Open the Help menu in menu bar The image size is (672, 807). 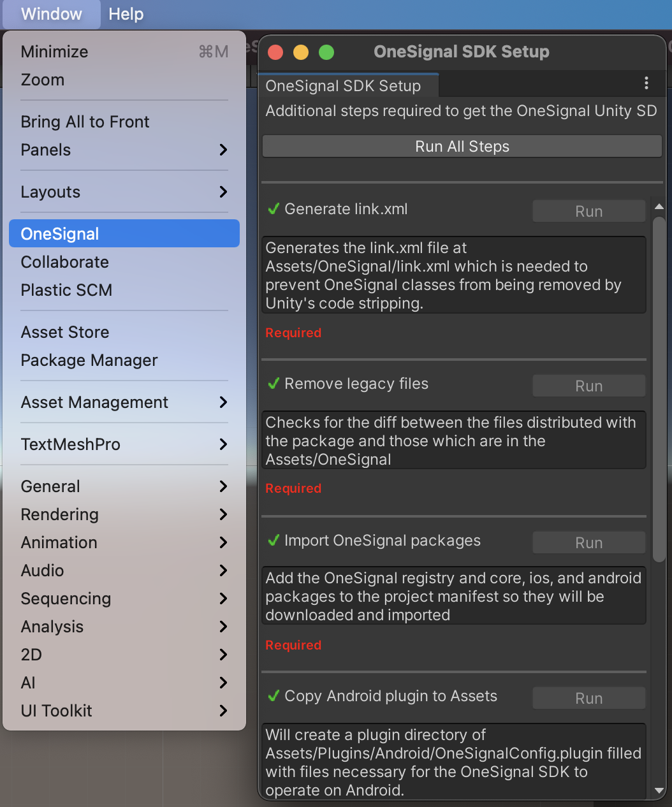126,14
